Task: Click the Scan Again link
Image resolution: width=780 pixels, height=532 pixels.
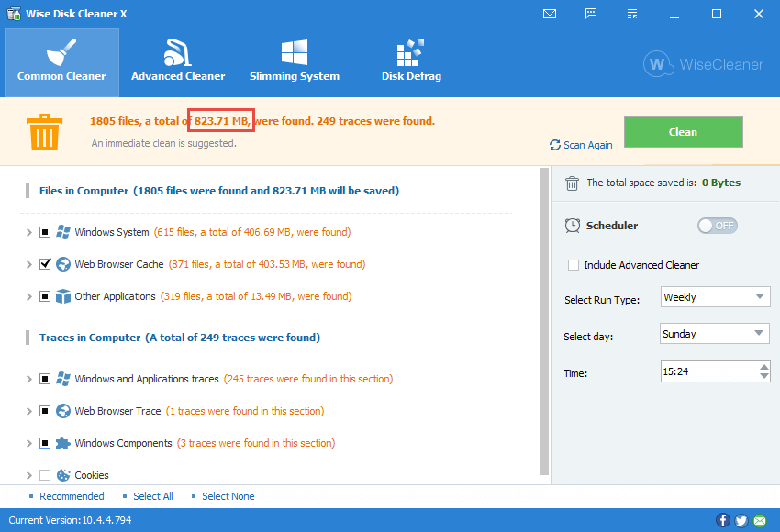Action: pos(588,145)
